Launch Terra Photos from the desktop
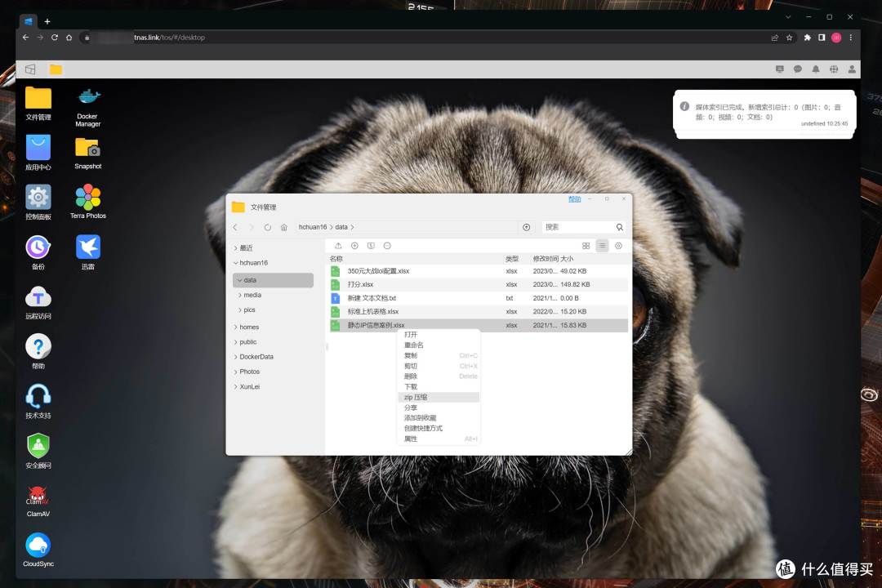This screenshot has width=882, height=588. coord(87,202)
